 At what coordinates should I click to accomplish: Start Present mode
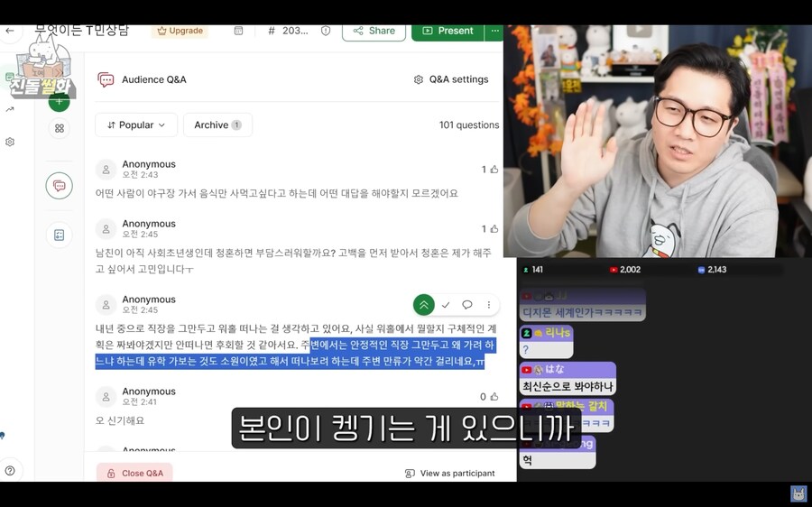(448, 31)
